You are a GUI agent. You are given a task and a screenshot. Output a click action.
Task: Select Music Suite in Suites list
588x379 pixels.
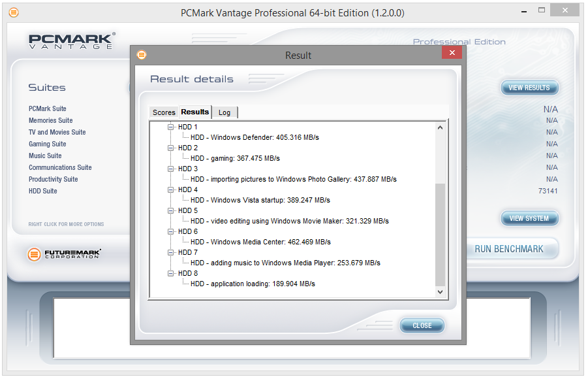click(x=45, y=156)
